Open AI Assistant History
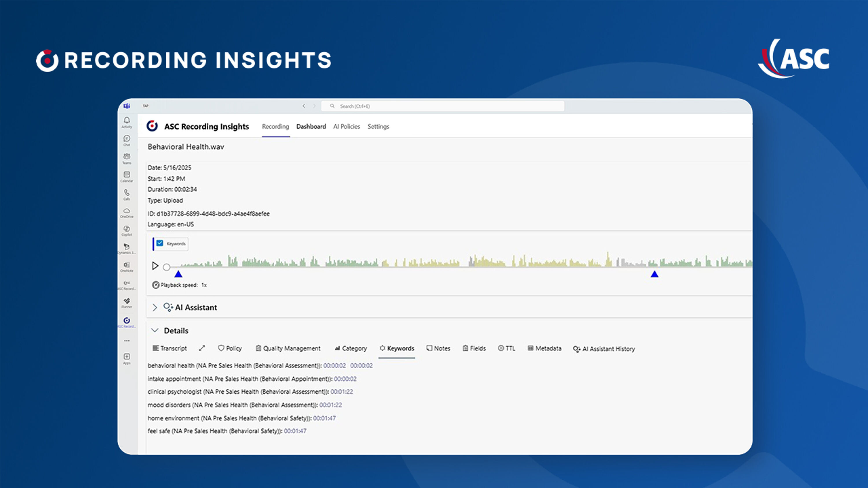 coord(604,349)
